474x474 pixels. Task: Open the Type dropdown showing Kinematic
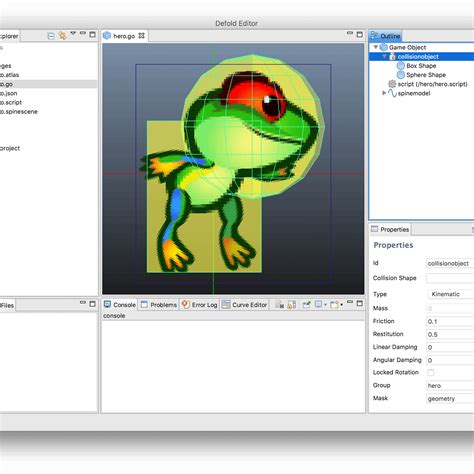[x=451, y=294]
